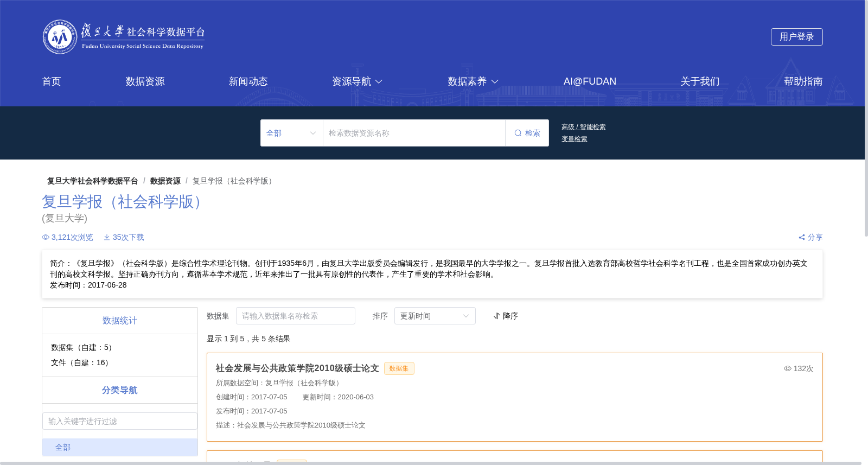This screenshot has width=868, height=465.
Task: Click the eye icon beside 132次
Action: coord(788,368)
